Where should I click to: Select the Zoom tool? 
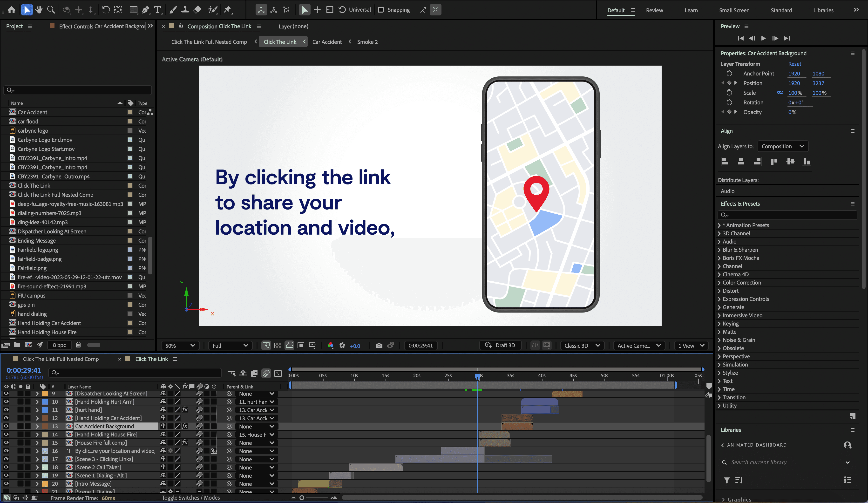(x=51, y=10)
